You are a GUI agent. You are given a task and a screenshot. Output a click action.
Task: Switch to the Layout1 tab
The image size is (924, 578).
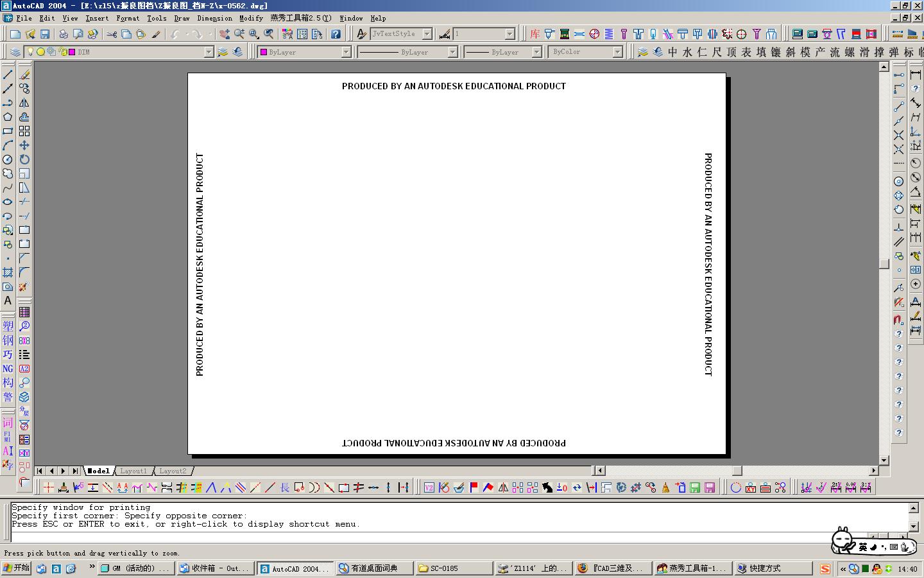133,471
